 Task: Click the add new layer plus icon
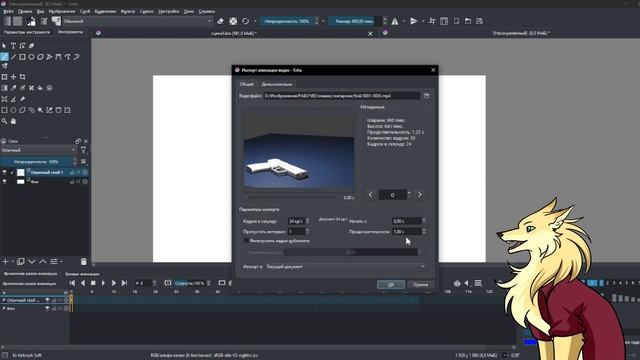click(x=5, y=262)
